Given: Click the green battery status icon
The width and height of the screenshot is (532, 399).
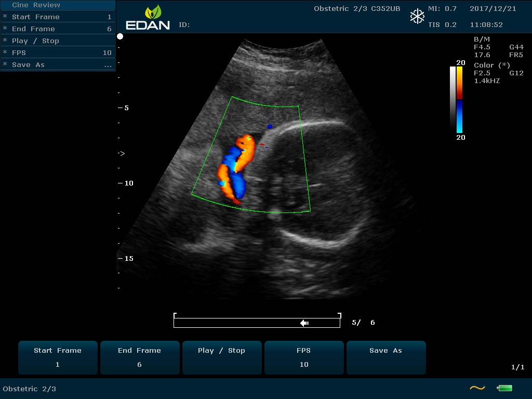Looking at the screenshot, I should click(x=504, y=388).
